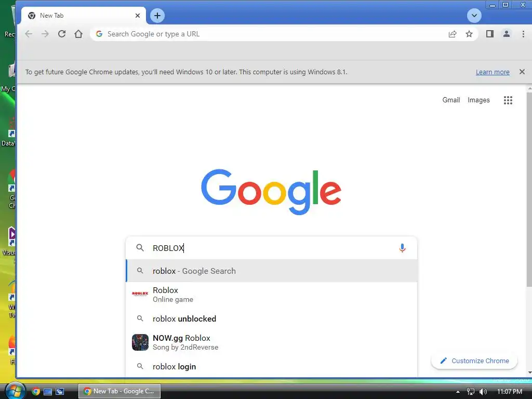Image resolution: width=532 pixels, height=399 pixels.
Task: Open the profile avatar menu
Action: [506, 34]
